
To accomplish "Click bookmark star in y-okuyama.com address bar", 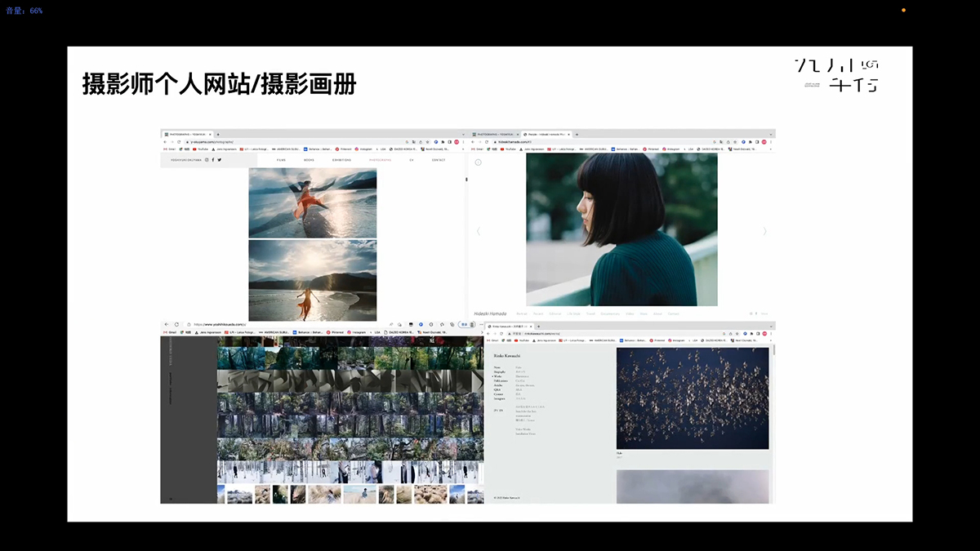I will (427, 142).
